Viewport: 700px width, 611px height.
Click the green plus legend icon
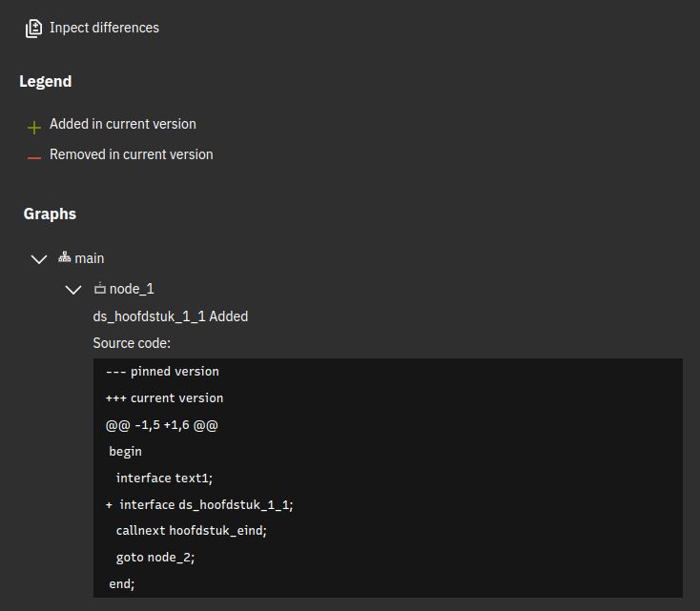coord(34,128)
